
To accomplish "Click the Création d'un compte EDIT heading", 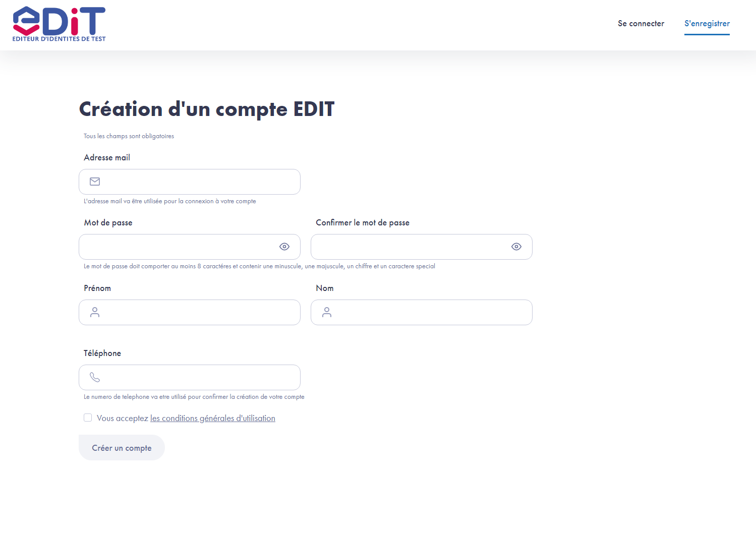I will click(x=206, y=109).
